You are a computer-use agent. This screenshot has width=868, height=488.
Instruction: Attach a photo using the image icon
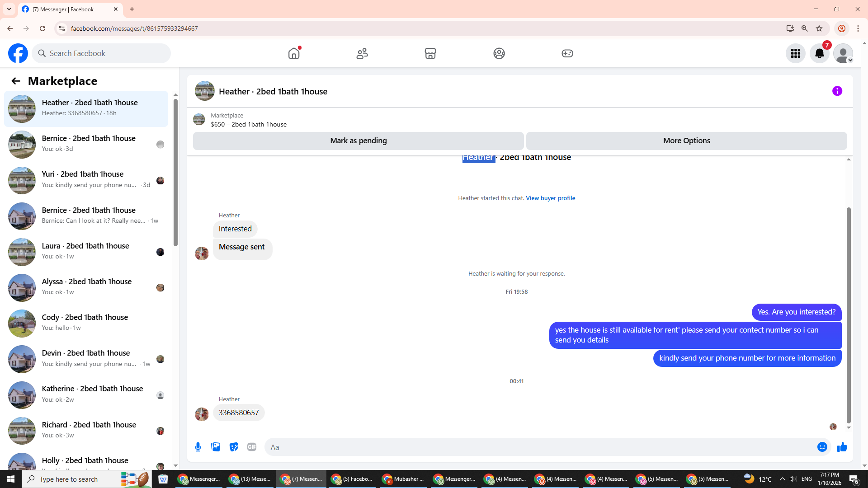(x=216, y=447)
